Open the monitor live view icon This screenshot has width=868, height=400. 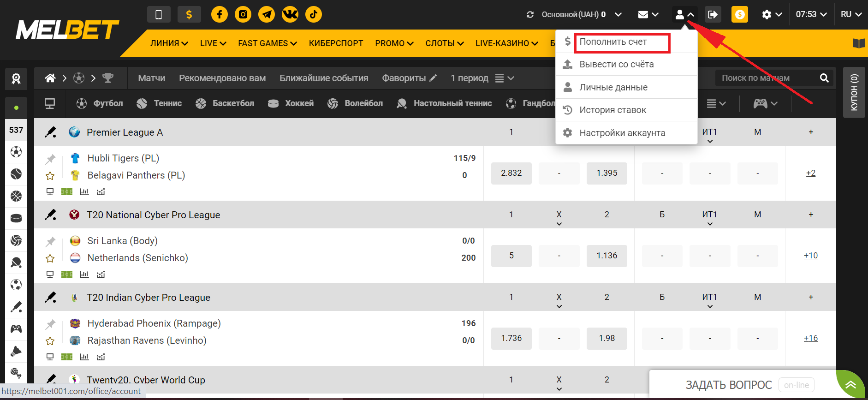(x=50, y=103)
